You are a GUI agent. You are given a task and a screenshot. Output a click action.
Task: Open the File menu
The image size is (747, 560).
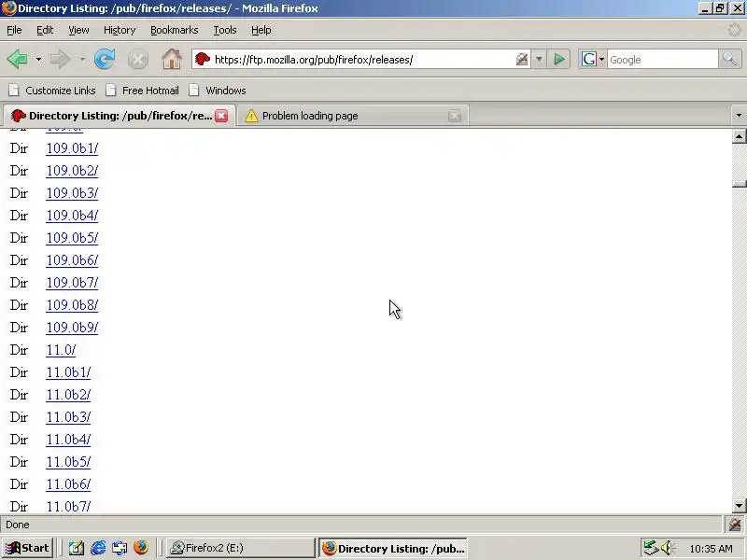click(x=14, y=30)
